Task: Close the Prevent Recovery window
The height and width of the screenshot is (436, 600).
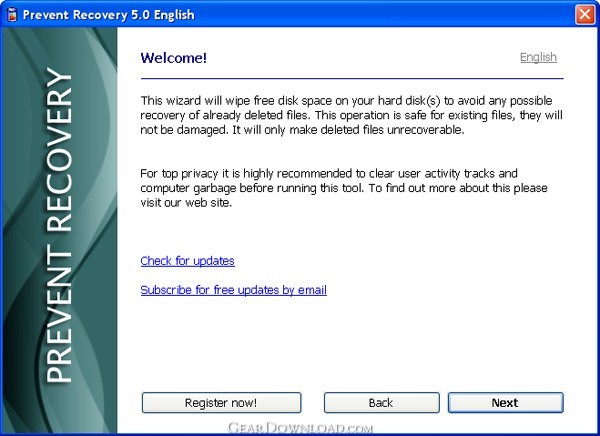Action: 585,15
